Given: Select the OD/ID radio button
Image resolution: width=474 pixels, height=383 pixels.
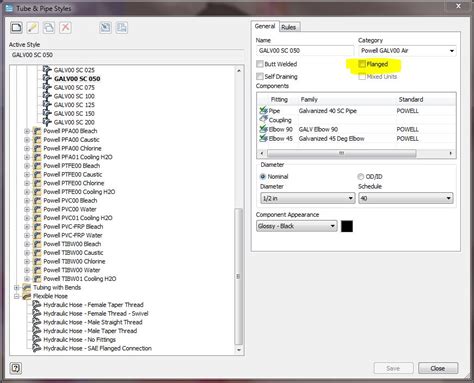Looking at the screenshot, I should click(x=361, y=177).
